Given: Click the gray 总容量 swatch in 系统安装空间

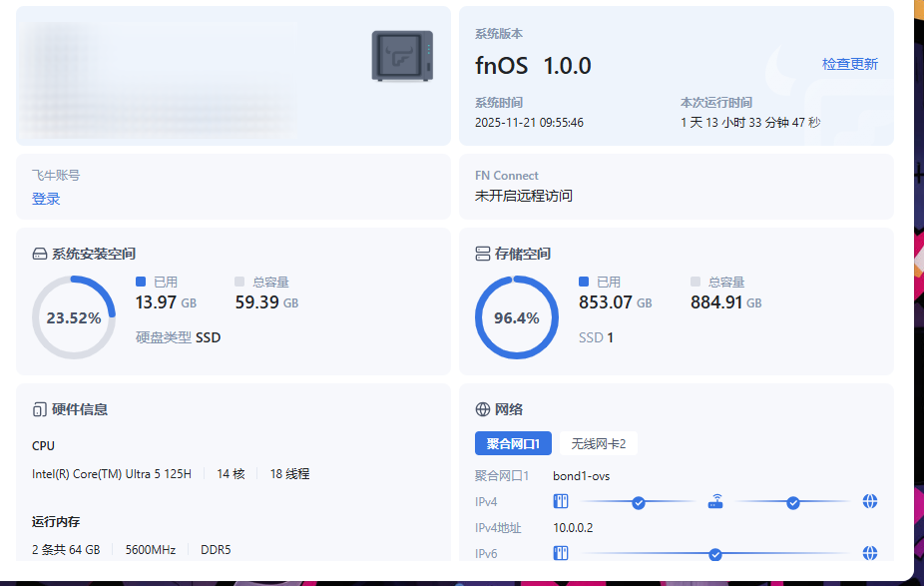Looking at the screenshot, I should [x=239, y=282].
